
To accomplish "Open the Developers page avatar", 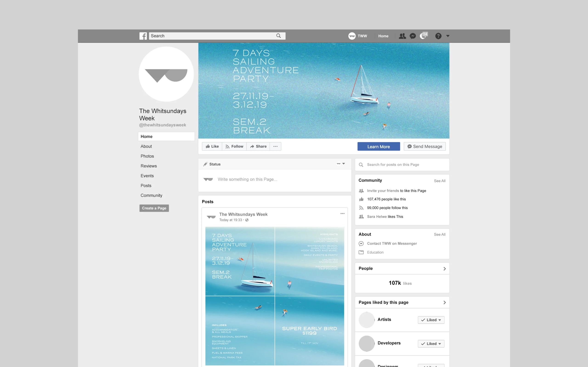I will [x=367, y=344].
